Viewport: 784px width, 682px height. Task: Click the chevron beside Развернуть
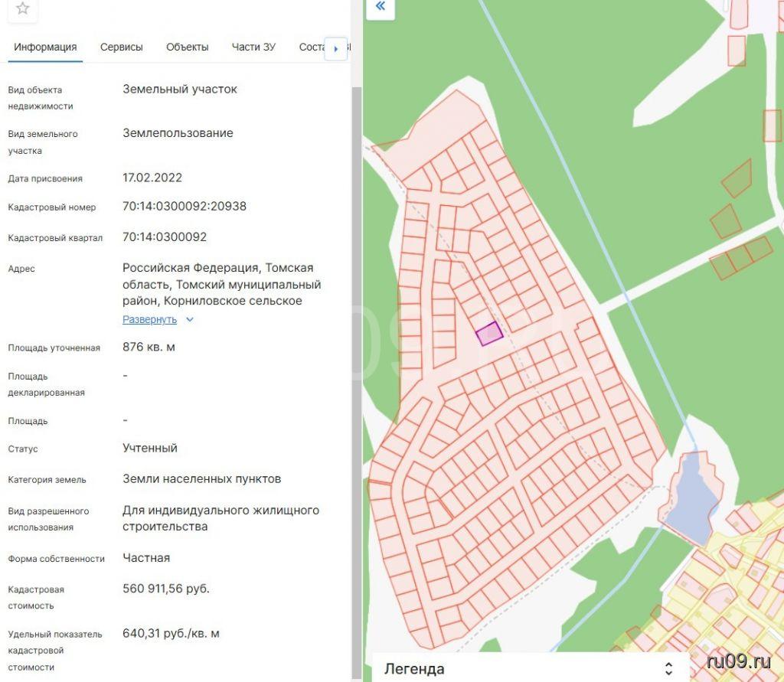(190, 320)
